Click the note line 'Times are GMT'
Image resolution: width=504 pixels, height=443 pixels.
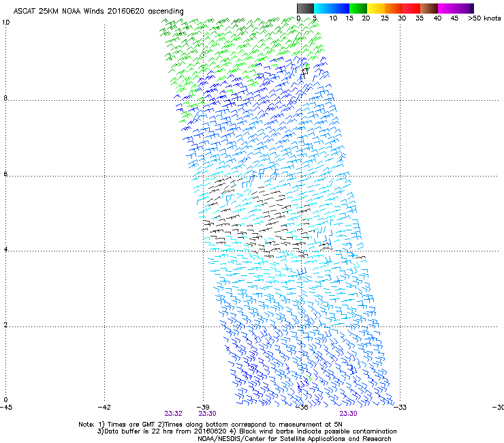click(130, 425)
